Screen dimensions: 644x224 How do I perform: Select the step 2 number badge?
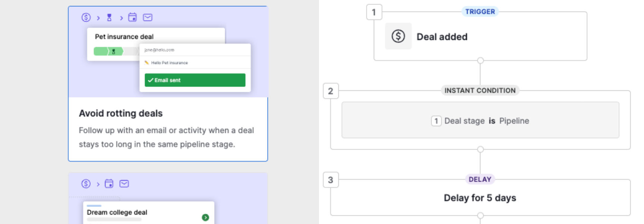[330, 91]
